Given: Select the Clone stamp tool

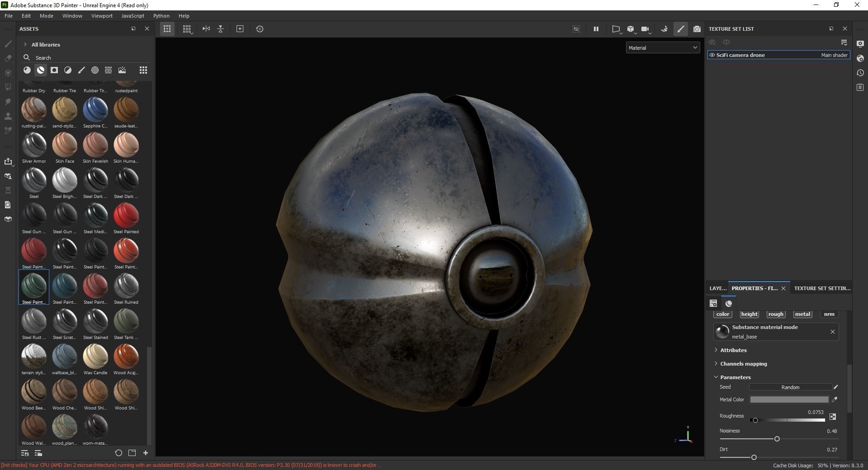Looking at the screenshot, I should pyautogui.click(x=8, y=116).
